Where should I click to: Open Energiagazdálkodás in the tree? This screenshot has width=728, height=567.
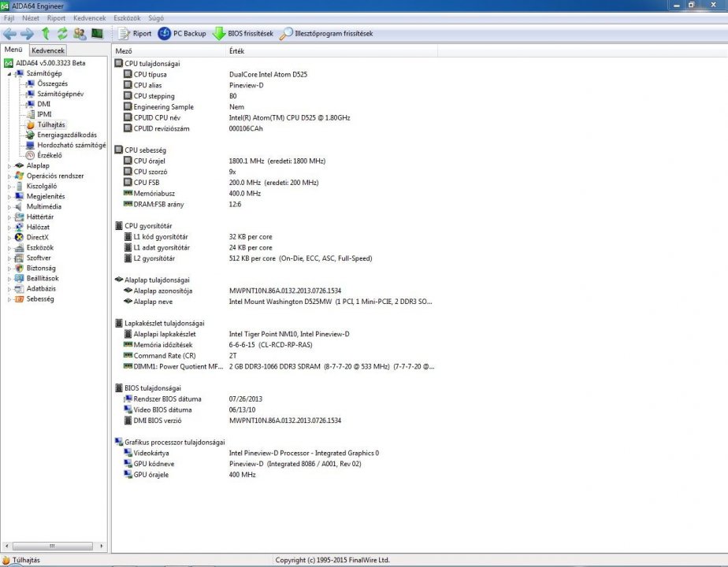(67, 135)
